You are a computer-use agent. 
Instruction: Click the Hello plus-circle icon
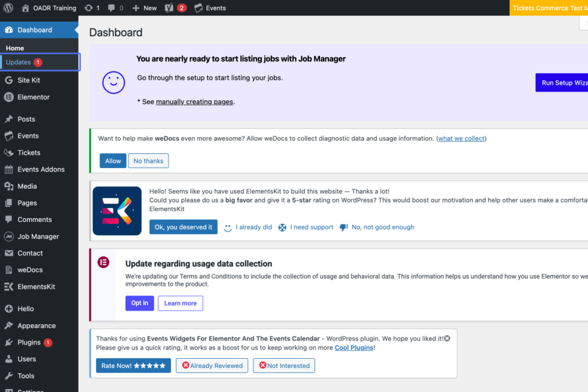pos(9,309)
